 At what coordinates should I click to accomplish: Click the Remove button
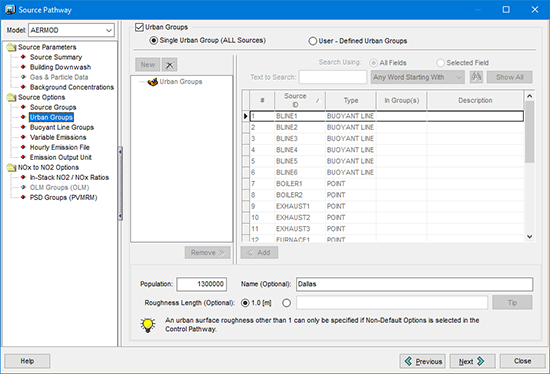208,253
